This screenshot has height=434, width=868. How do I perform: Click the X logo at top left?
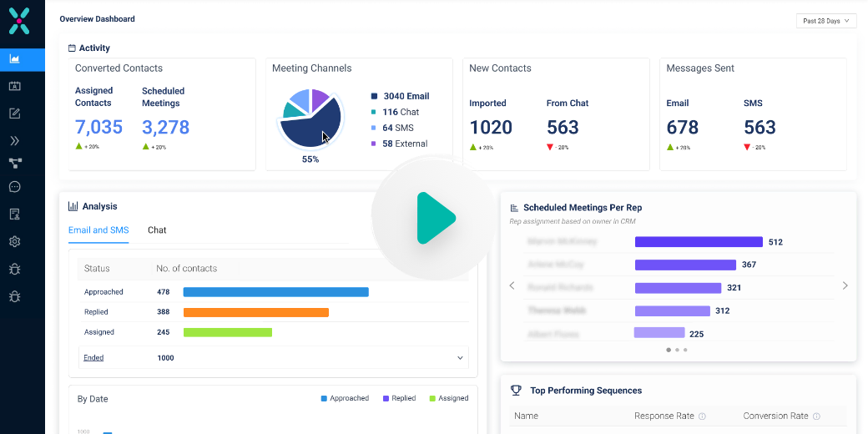pos(19,21)
